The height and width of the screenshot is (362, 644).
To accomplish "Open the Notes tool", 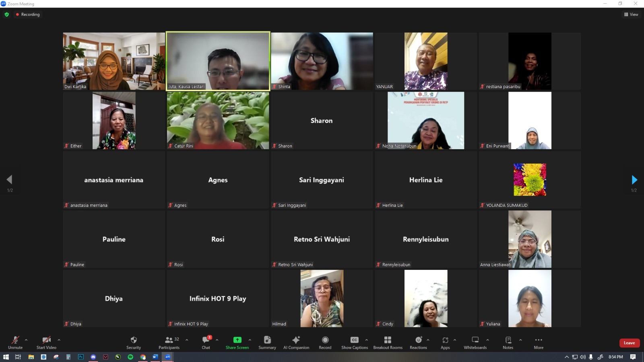I will point(508,340).
